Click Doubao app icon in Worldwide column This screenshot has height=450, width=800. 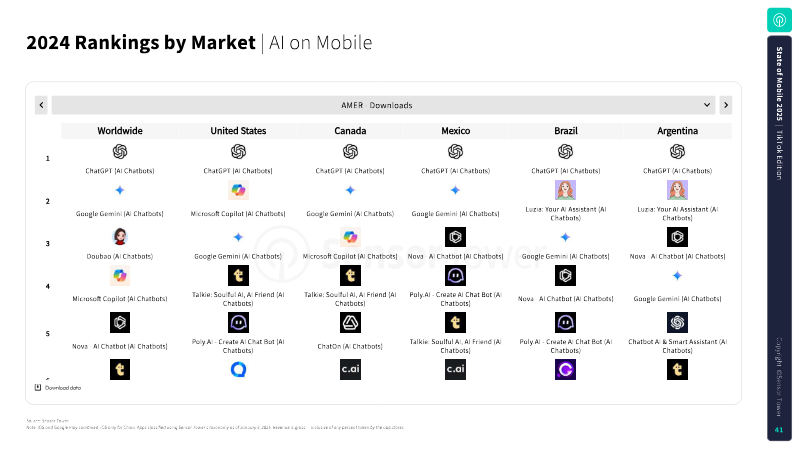pos(119,236)
